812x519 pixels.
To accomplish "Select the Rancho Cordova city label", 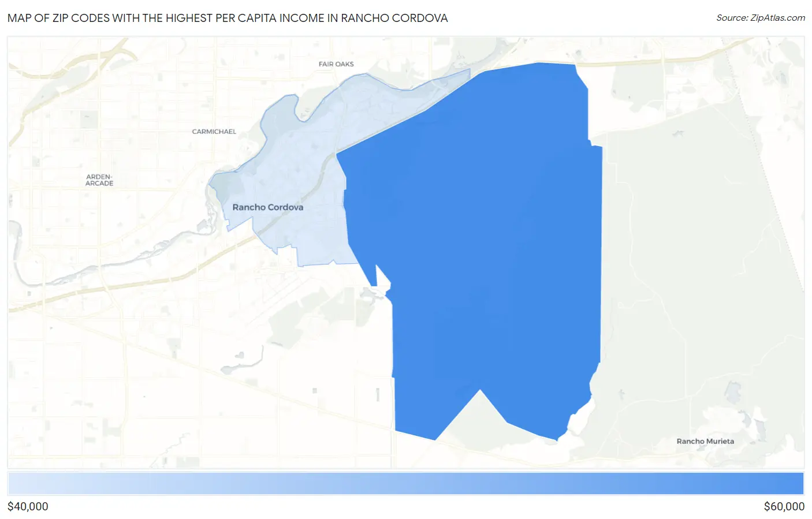I will click(x=268, y=207).
